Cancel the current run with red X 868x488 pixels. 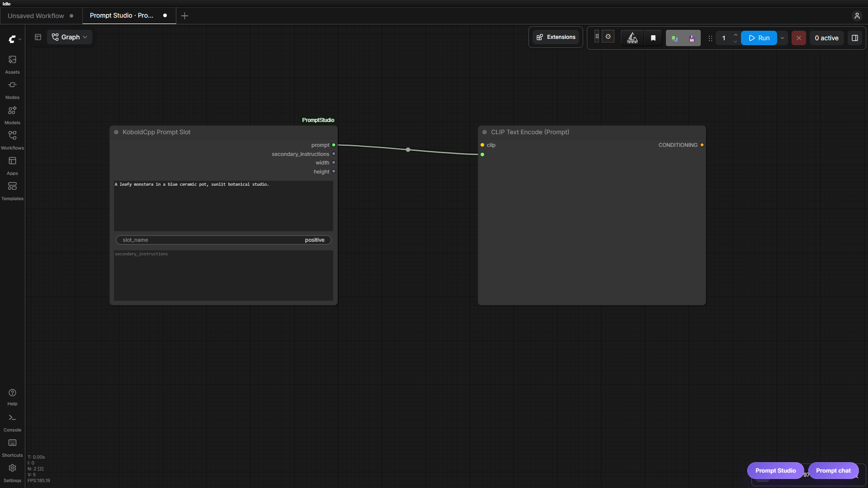tap(798, 38)
